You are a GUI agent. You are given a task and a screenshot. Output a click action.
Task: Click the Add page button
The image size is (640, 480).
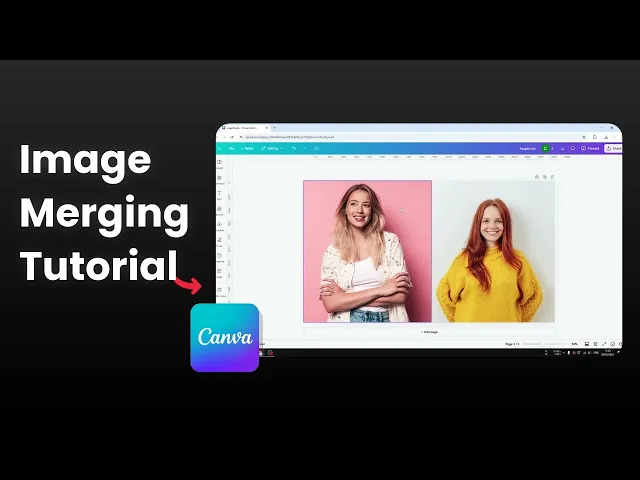429,332
